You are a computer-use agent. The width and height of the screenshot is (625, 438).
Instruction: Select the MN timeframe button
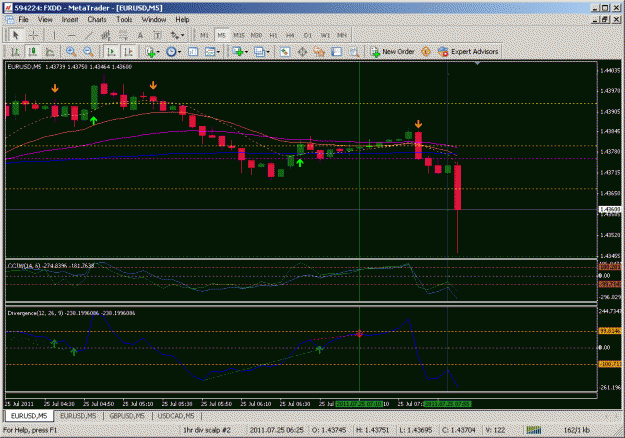point(342,35)
